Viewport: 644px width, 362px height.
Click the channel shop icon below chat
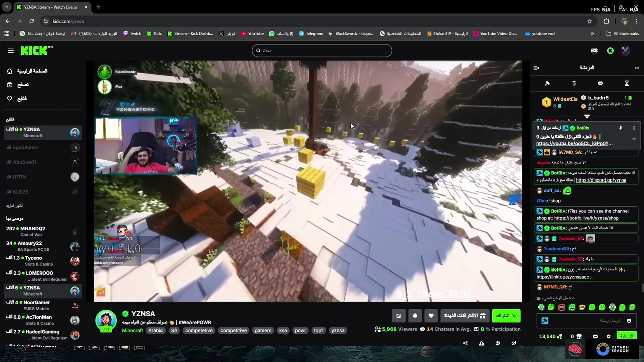tap(579, 337)
